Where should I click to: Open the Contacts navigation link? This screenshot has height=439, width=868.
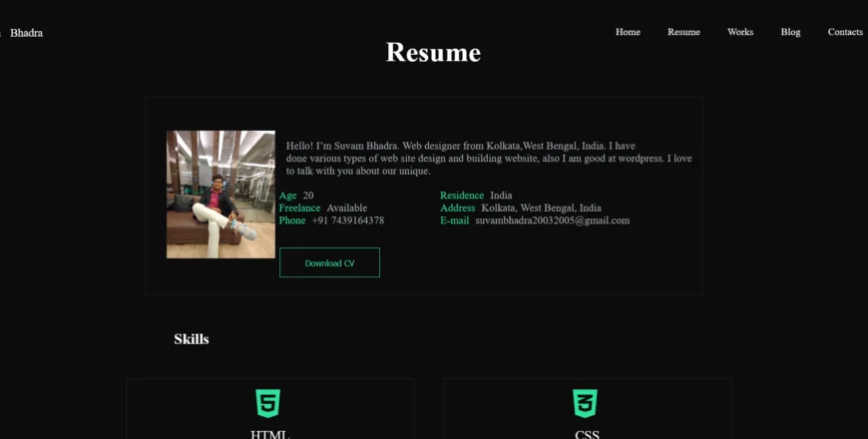pyautogui.click(x=845, y=32)
